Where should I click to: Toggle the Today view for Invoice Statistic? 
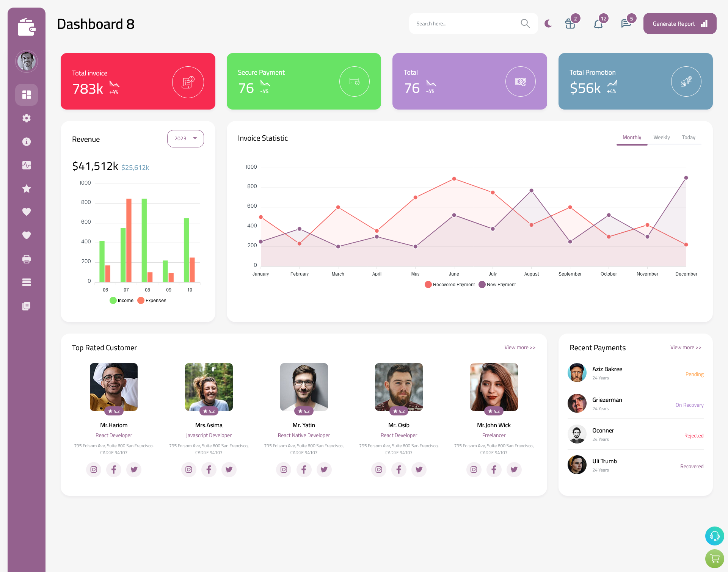689,137
